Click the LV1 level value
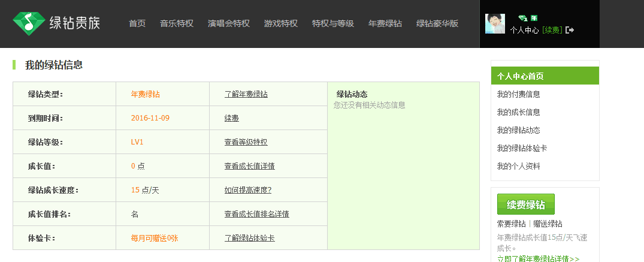The width and height of the screenshot is (644, 262). coord(137,142)
